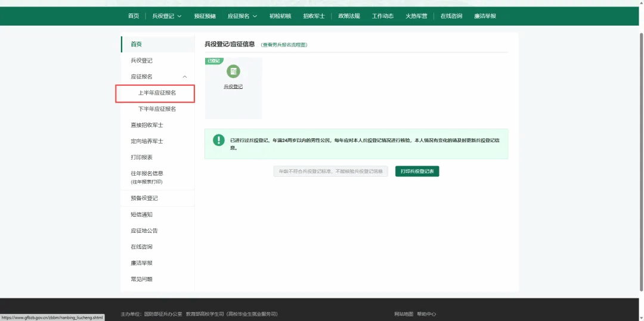
Task: Open 往年报名信息 in the sidebar
Action: click(147, 173)
